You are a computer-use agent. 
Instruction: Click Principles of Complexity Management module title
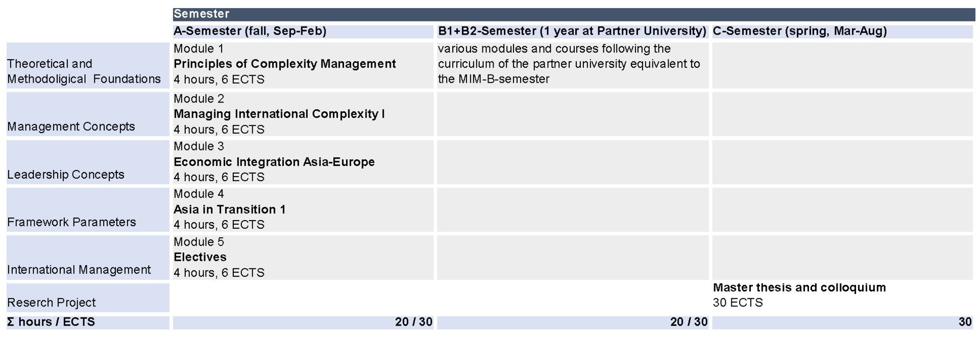(x=285, y=64)
